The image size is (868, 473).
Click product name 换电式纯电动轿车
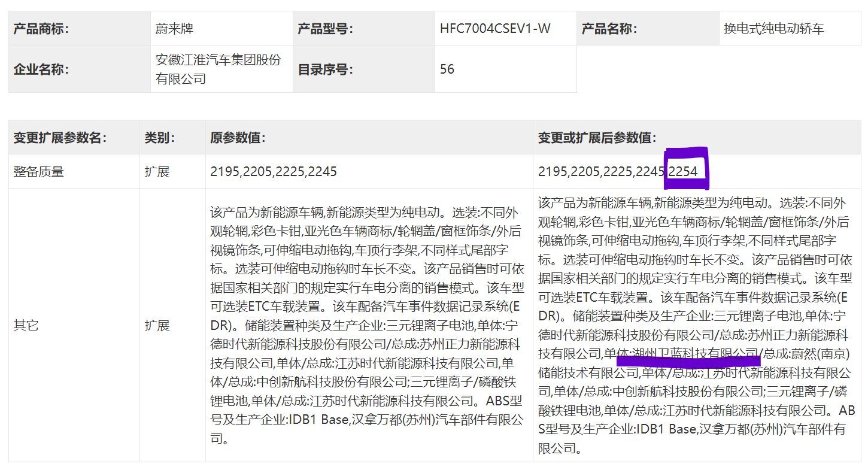774,28
